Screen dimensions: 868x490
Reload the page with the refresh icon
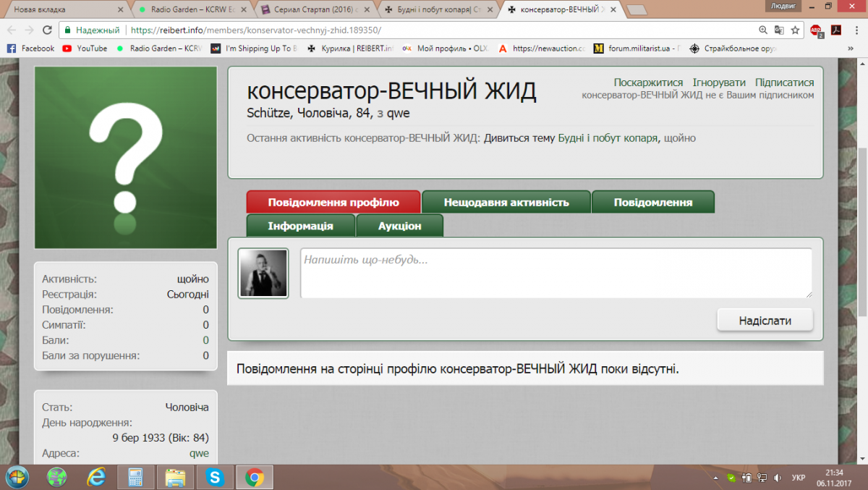point(47,30)
